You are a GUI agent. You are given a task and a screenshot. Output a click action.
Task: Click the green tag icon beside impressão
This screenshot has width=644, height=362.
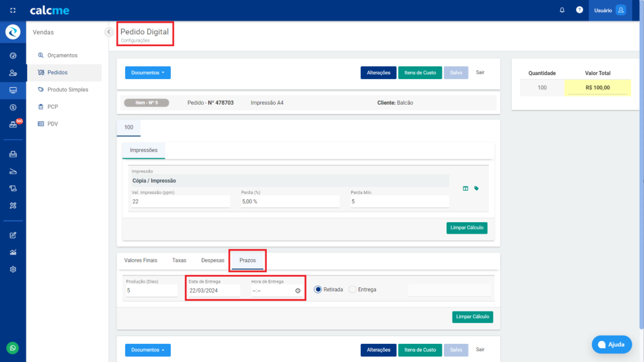(x=476, y=188)
